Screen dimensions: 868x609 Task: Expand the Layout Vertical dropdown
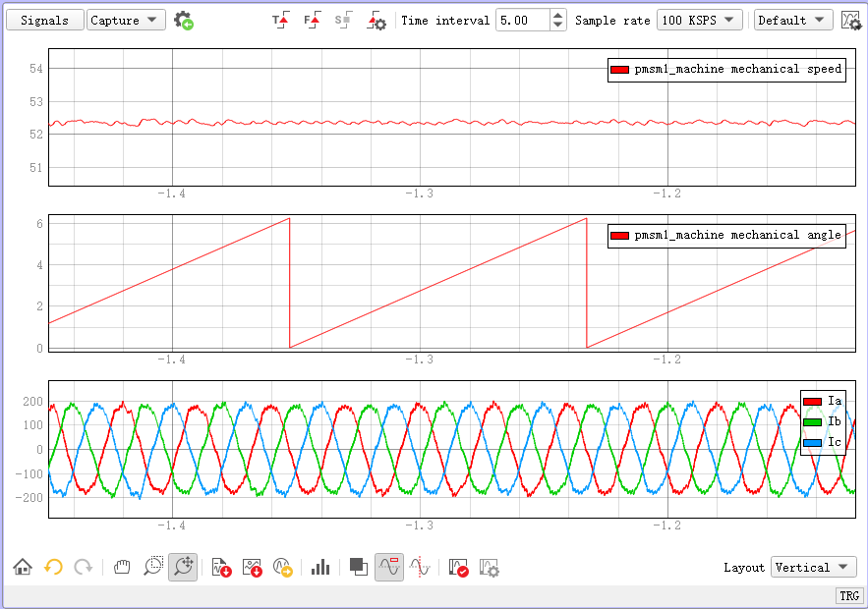pyautogui.click(x=814, y=567)
